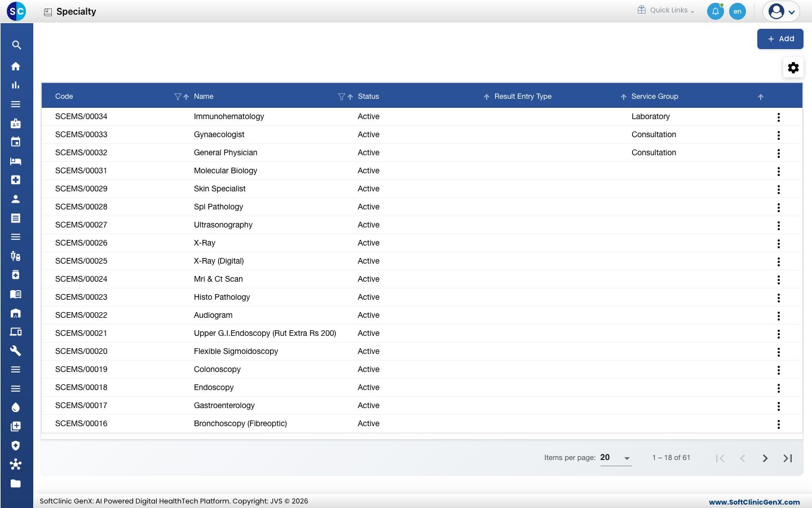Open actions menu for Molecular Biology row
812x508 pixels.
(779, 171)
